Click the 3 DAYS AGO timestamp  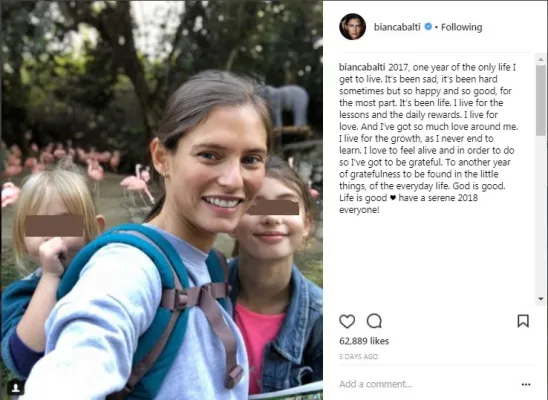[358, 357]
